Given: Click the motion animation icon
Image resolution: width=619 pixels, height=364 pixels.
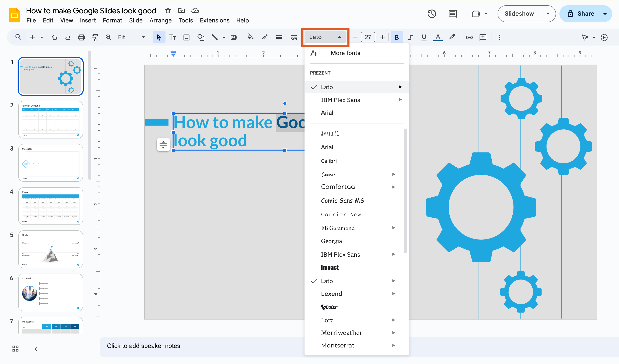Looking at the screenshot, I should point(604,37).
